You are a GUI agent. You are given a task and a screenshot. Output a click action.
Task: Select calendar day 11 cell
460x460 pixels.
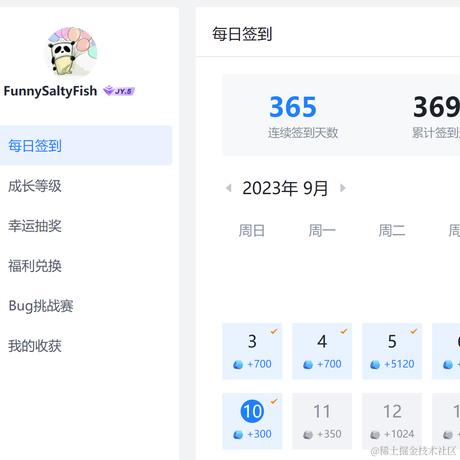click(x=322, y=421)
